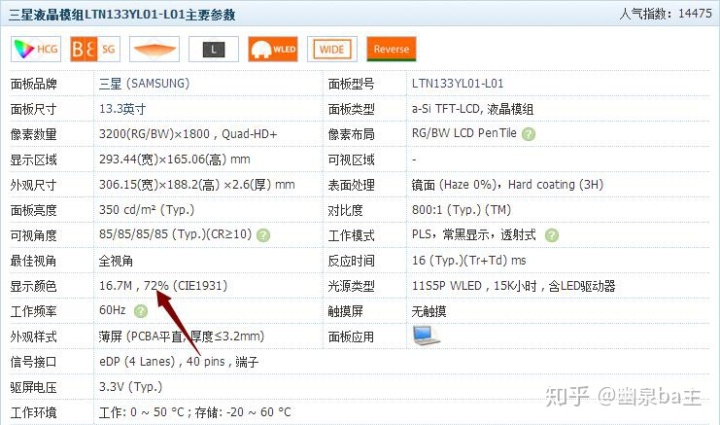Click the 人气指数: 14475 text
Viewport: 720px width, 425px height.
pos(665,13)
